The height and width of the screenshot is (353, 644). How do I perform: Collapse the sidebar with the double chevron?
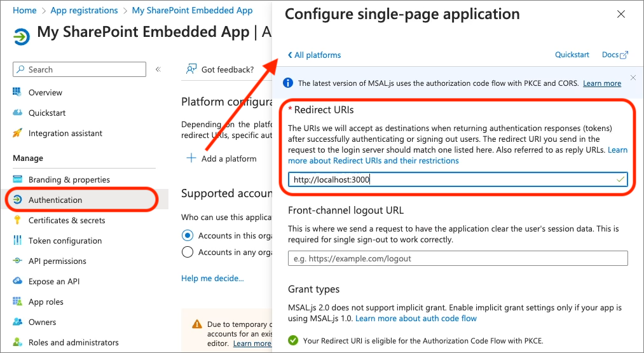tap(158, 69)
